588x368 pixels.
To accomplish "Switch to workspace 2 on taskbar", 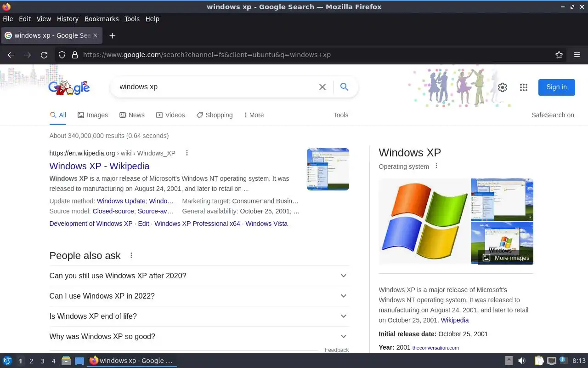I will coord(32,361).
